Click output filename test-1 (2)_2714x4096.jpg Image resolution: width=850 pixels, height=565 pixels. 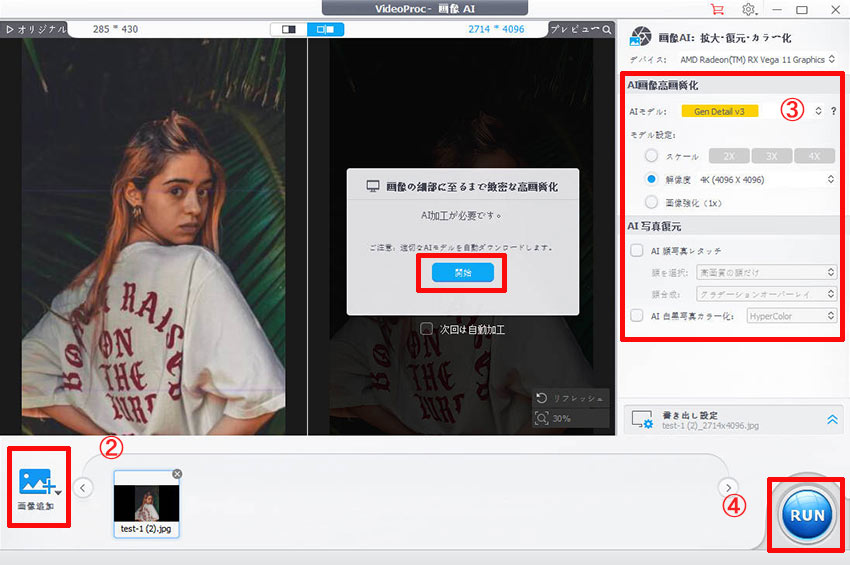click(x=712, y=426)
